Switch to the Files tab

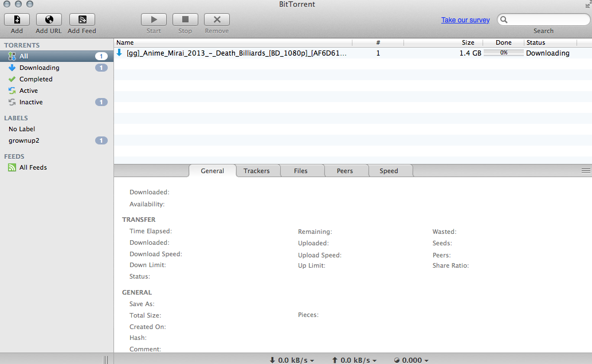[301, 171]
